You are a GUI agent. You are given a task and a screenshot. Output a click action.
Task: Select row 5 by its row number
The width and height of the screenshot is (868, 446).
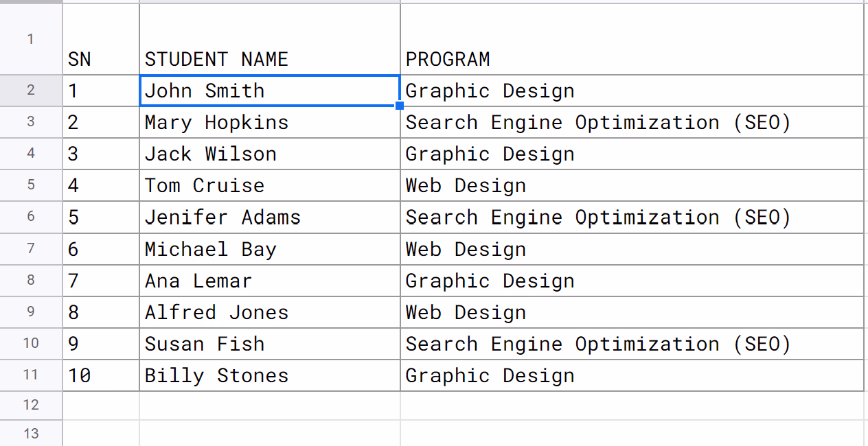click(31, 185)
